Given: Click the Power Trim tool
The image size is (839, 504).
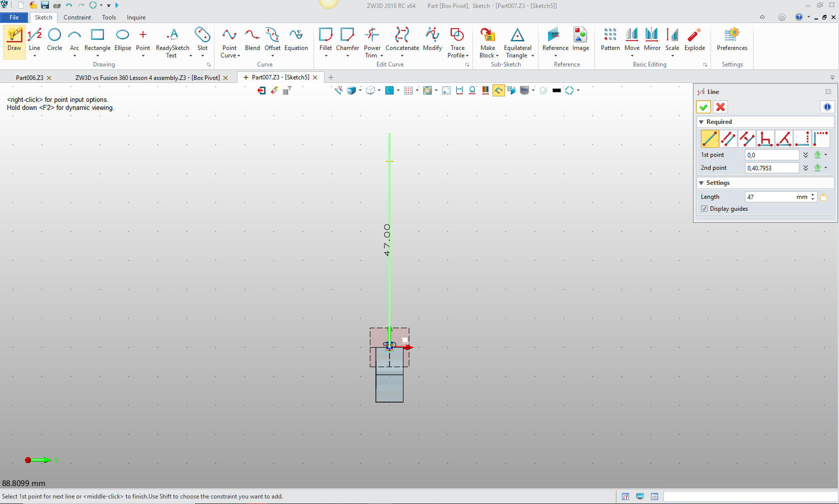Looking at the screenshot, I should pyautogui.click(x=372, y=40).
